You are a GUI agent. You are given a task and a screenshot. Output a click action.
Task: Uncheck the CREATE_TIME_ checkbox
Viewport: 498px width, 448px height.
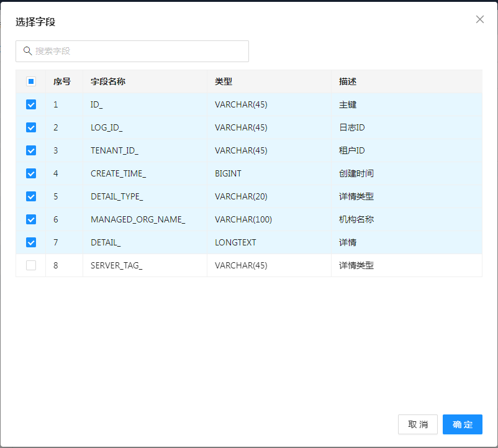(31, 173)
